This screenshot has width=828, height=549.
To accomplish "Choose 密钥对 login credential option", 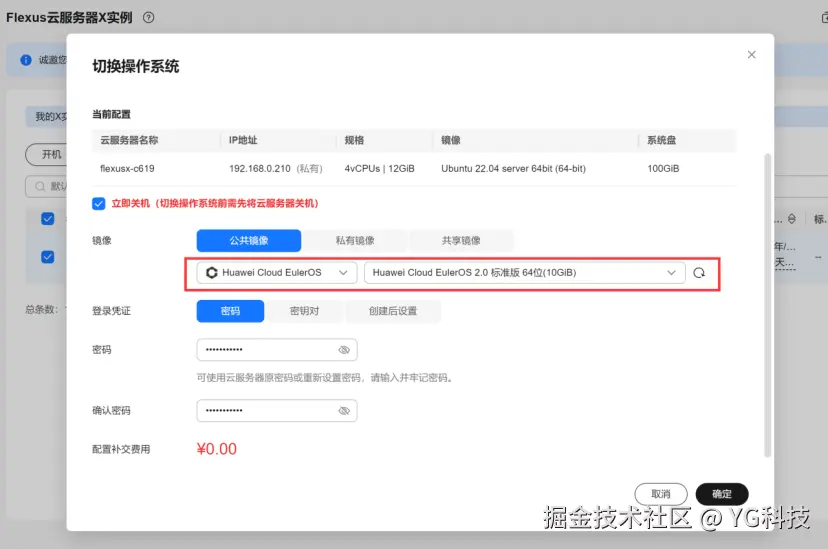I will click(x=305, y=311).
